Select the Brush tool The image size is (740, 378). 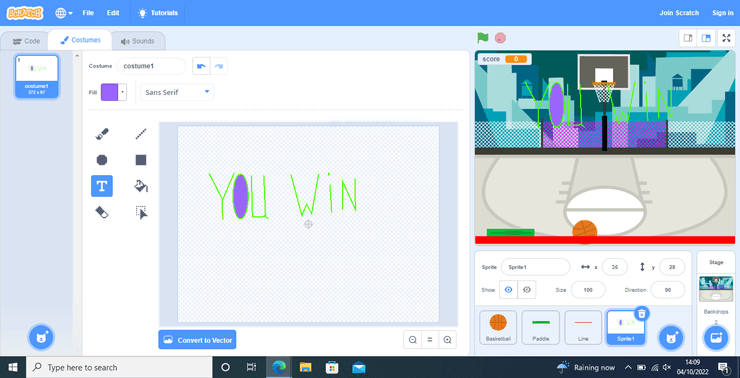102,134
